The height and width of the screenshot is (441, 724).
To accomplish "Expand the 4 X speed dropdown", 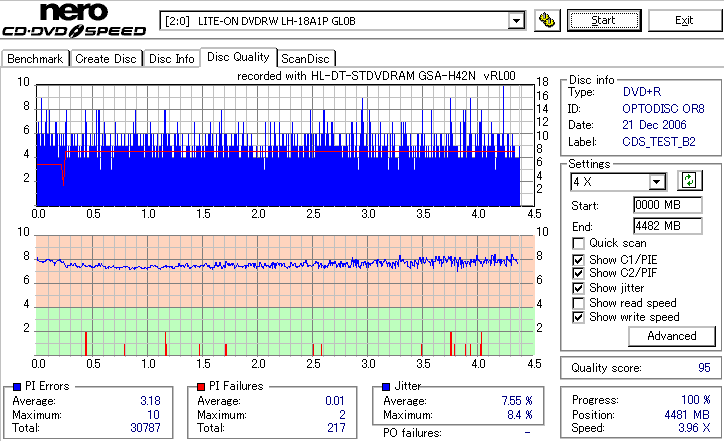I will (x=657, y=182).
